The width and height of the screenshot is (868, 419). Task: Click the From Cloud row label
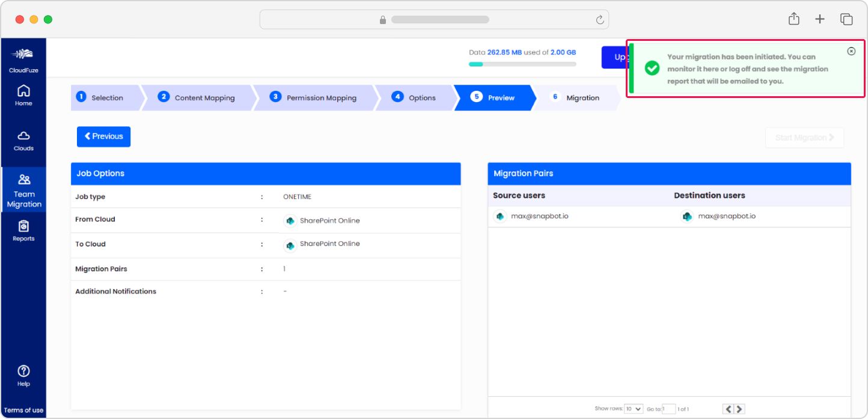pos(95,219)
